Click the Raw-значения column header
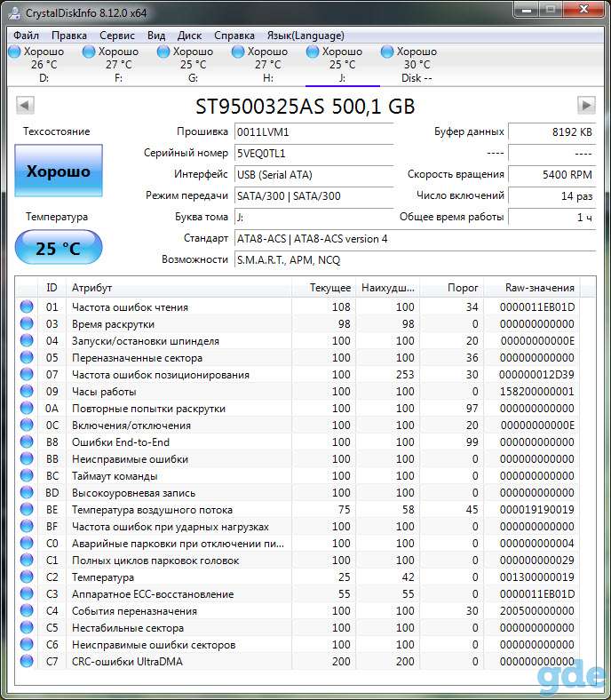 click(532, 288)
